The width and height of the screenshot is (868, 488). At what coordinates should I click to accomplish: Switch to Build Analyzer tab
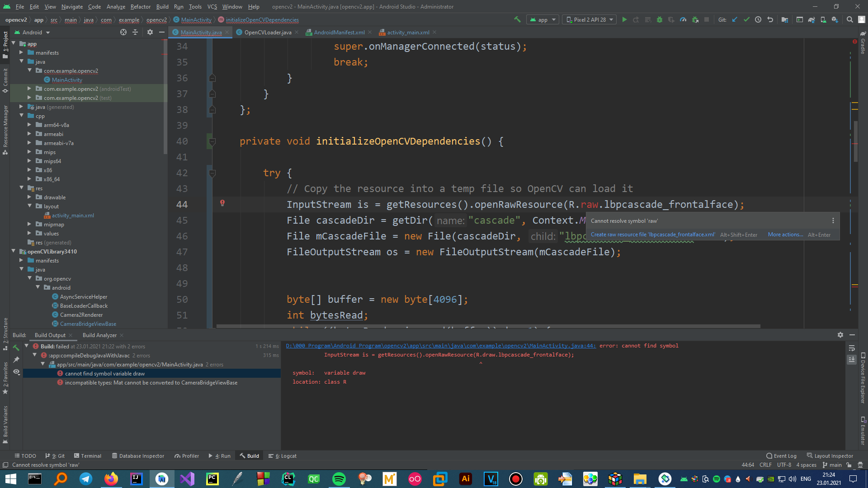pyautogui.click(x=99, y=335)
